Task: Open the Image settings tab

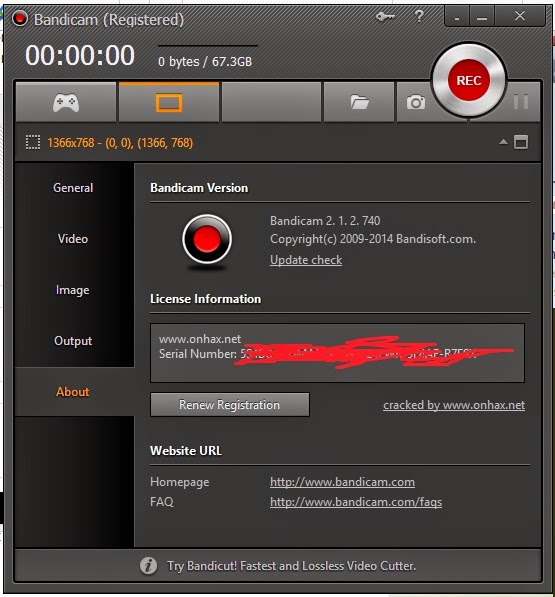Action: (73, 290)
